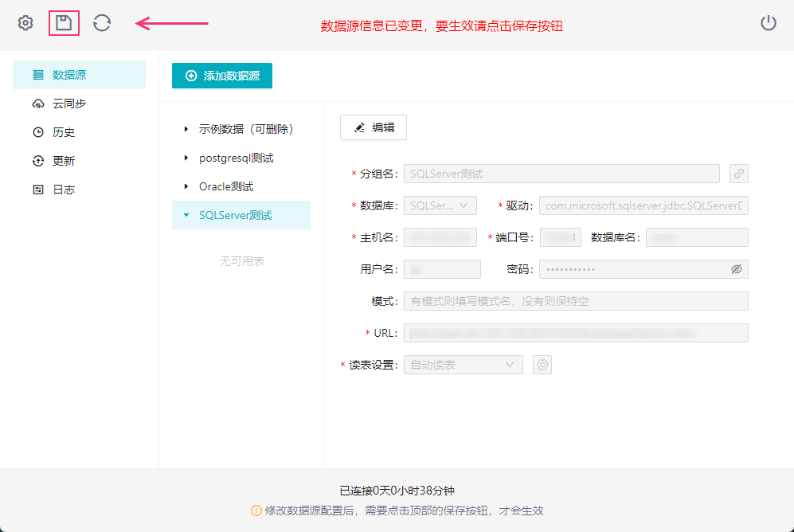Click the 主机名 input field
The height and width of the screenshot is (532, 794).
(x=440, y=237)
